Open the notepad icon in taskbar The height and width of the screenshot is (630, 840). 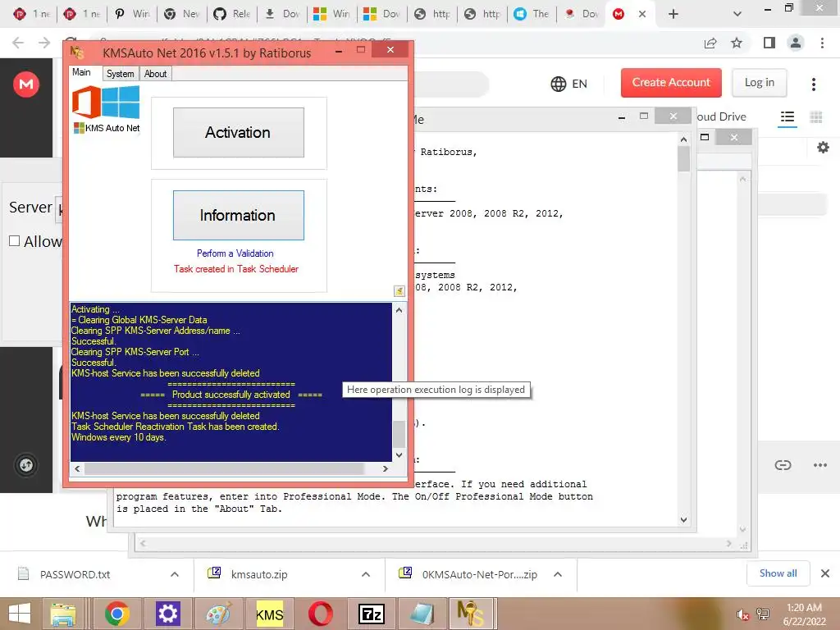(x=422, y=614)
